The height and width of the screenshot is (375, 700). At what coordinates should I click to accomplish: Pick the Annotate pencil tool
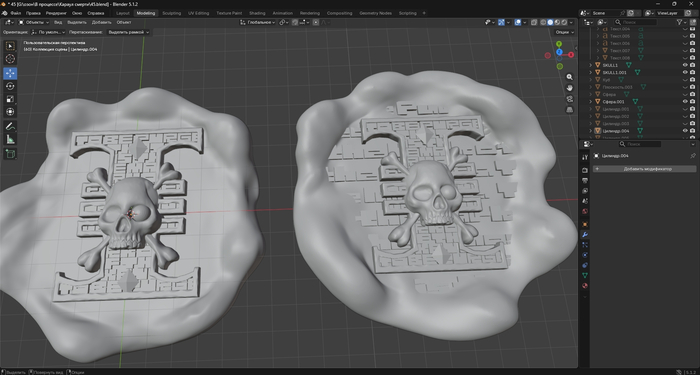[x=10, y=127]
